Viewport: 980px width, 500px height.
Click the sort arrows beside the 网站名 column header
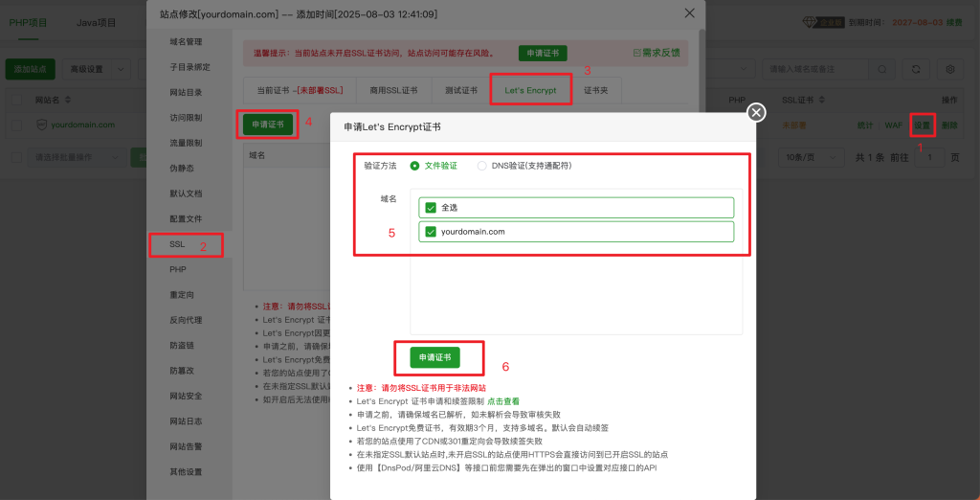[x=70, y=100]
